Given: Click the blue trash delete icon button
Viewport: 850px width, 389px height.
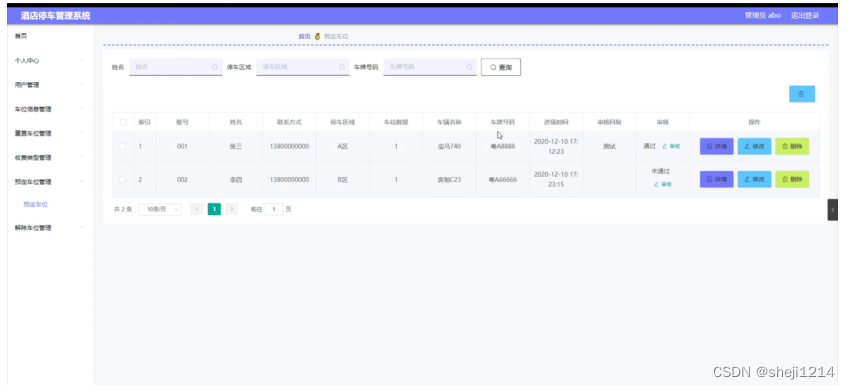Looking at the screenshot, I should point(801,94).
